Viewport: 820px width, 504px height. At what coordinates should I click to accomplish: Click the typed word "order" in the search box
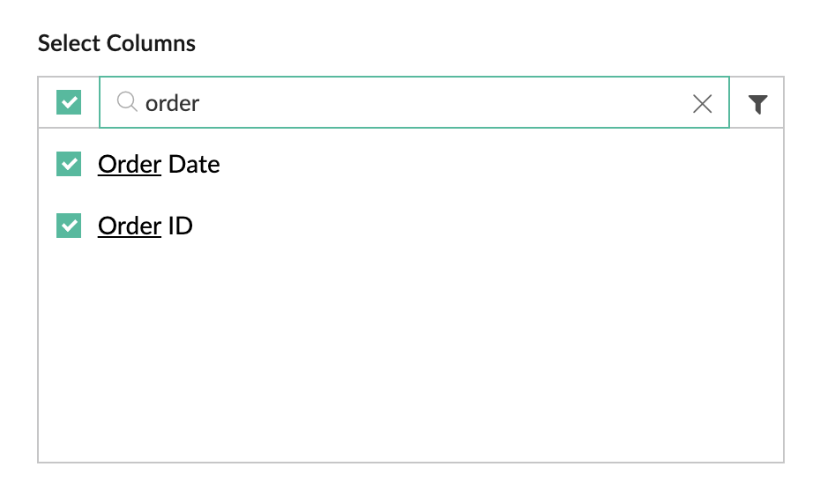pyautogui.click(x=173, y=103)
